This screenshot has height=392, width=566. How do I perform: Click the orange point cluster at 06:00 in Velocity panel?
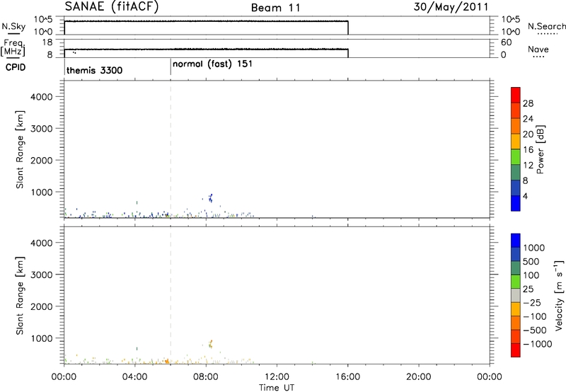point(167,361)
